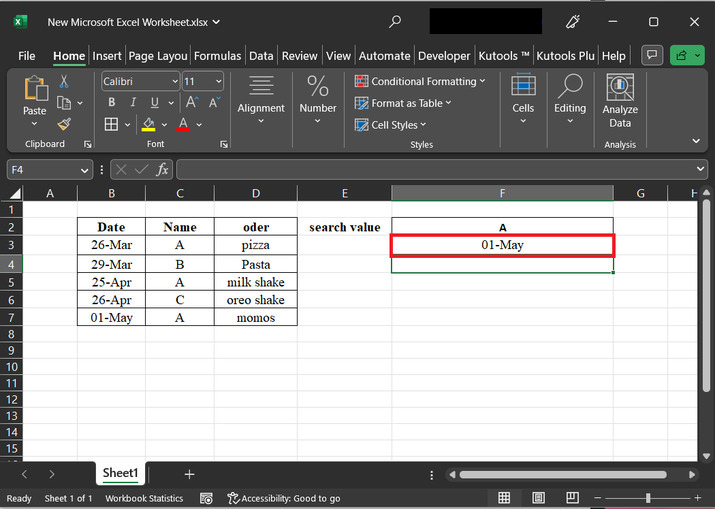Expand the Calibri font name dropdown

(175, 82)
